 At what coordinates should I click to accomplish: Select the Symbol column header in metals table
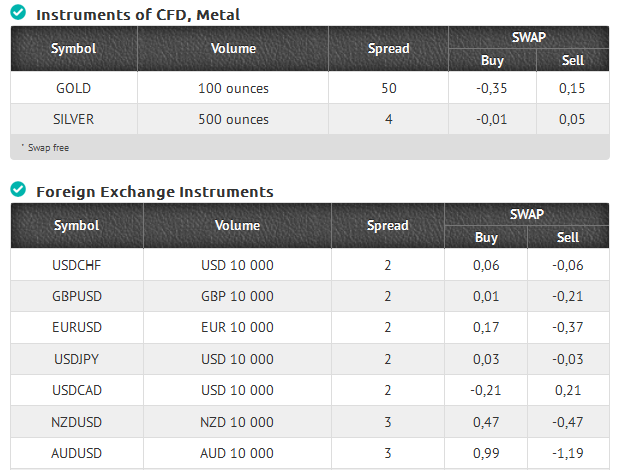(73, 49)
